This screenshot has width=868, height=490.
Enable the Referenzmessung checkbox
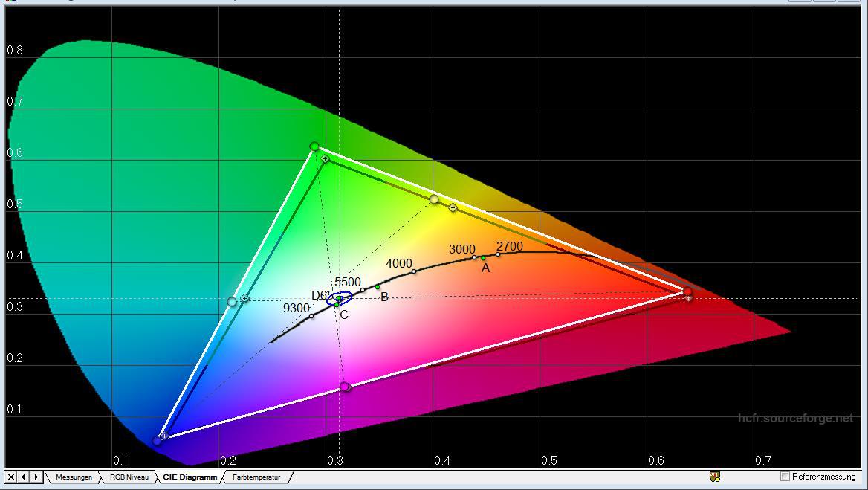(x=785, y=476)
